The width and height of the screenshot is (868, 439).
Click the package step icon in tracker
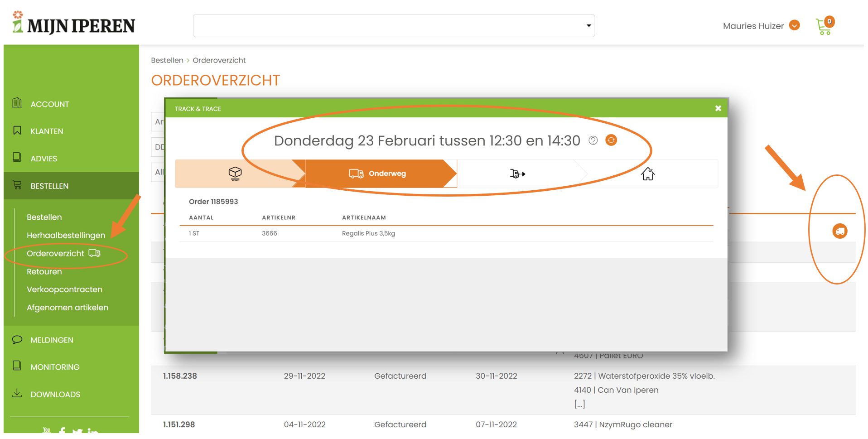235,174
